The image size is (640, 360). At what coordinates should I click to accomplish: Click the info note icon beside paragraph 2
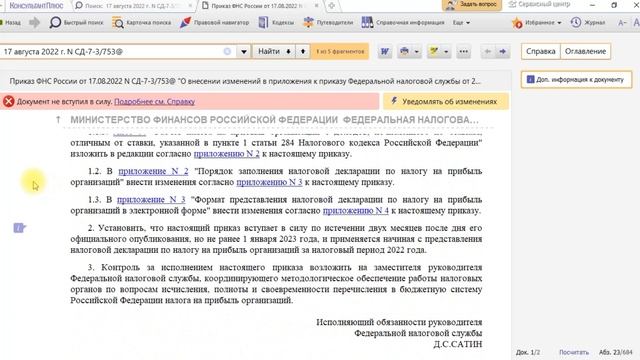[19, 228]
